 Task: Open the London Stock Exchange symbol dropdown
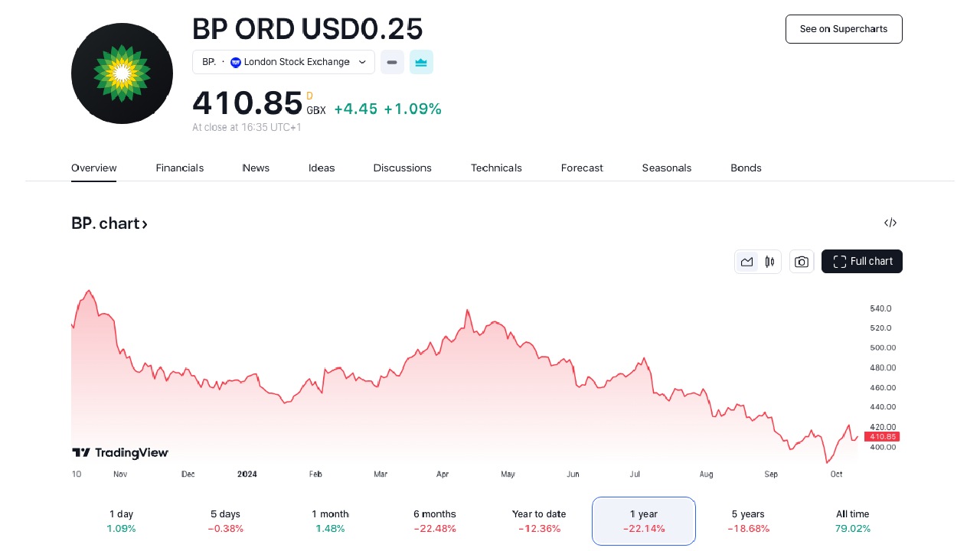[283, 62]
